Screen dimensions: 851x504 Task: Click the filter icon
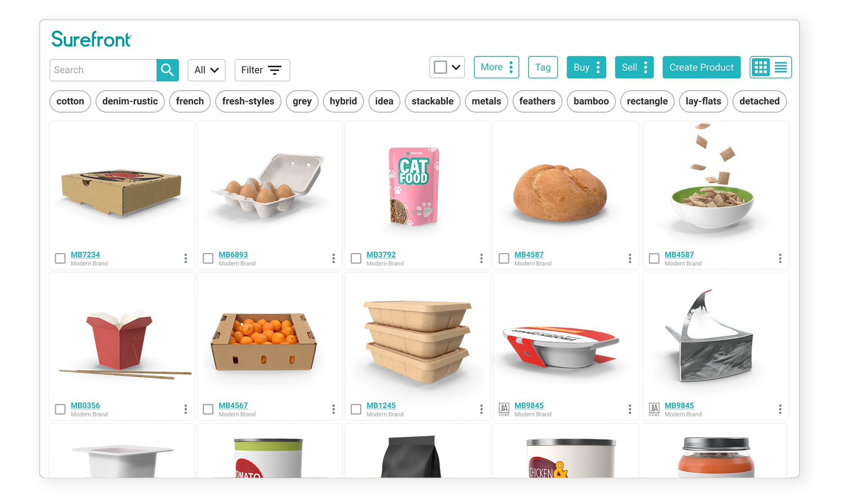click(273, 70)
